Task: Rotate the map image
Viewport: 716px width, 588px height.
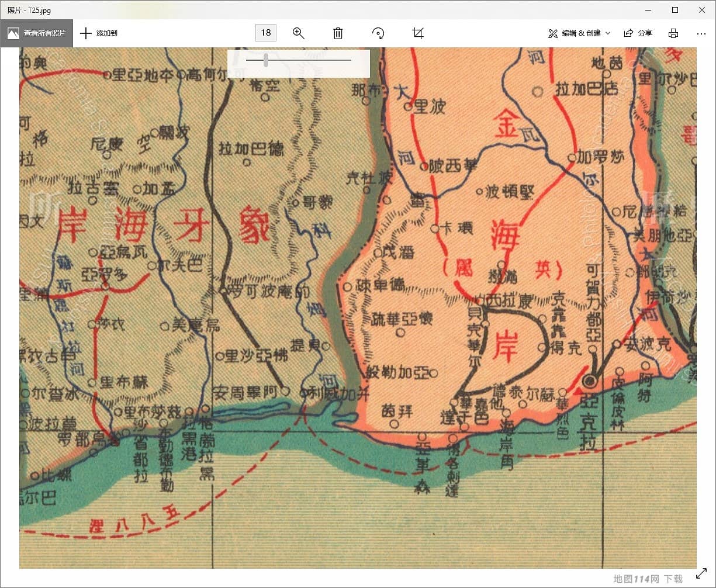Action: click(378, 33)
